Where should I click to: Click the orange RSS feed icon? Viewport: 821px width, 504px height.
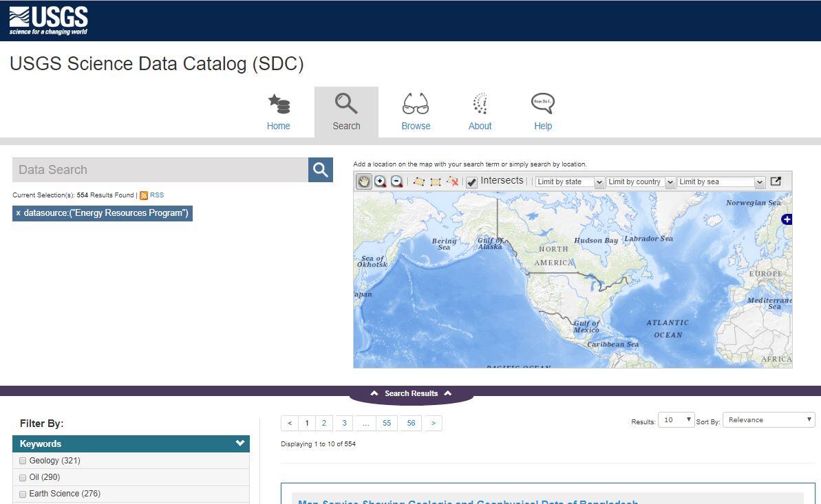click(143, 195)
